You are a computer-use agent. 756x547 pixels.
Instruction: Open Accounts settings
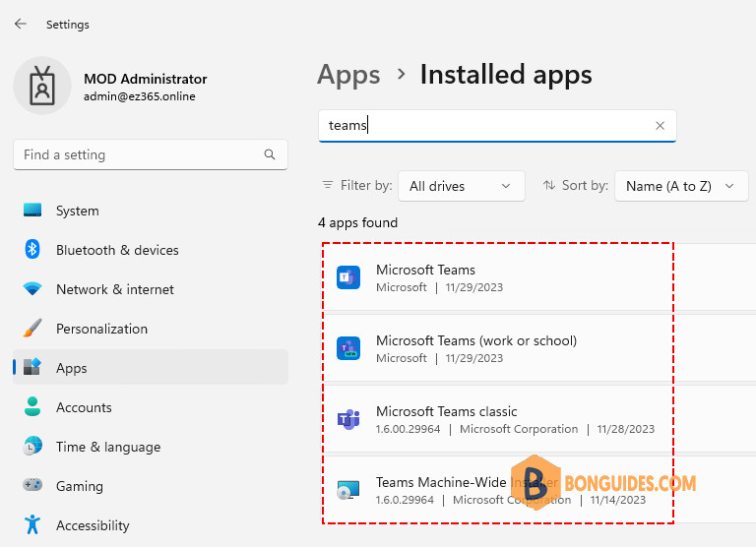[151, 407]
